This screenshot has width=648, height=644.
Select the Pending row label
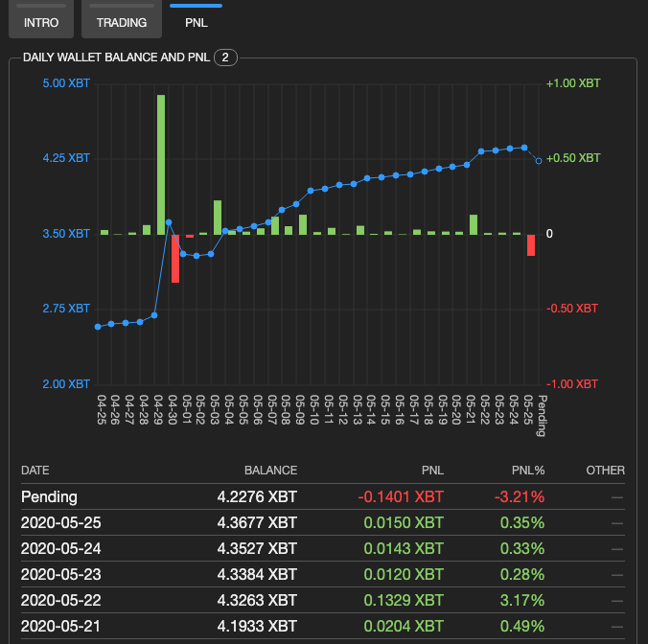[49, 497]
